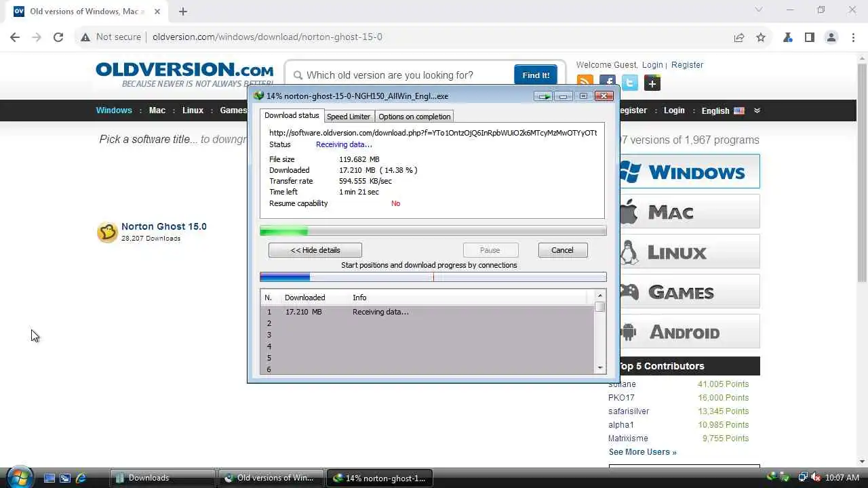This screenshot has width=868, height=488.
Task: Click the Hide details button
Action: point(315,250)
